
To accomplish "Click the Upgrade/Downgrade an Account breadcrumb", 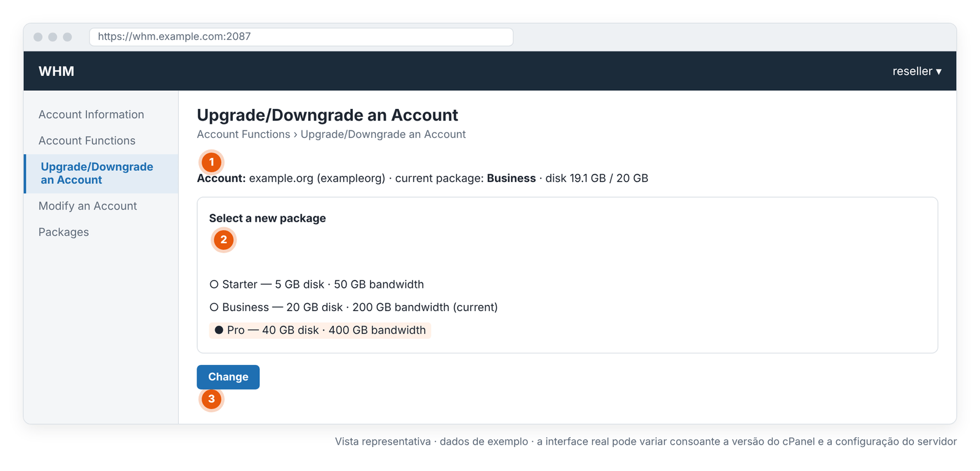I will click(x=383, y=134).
